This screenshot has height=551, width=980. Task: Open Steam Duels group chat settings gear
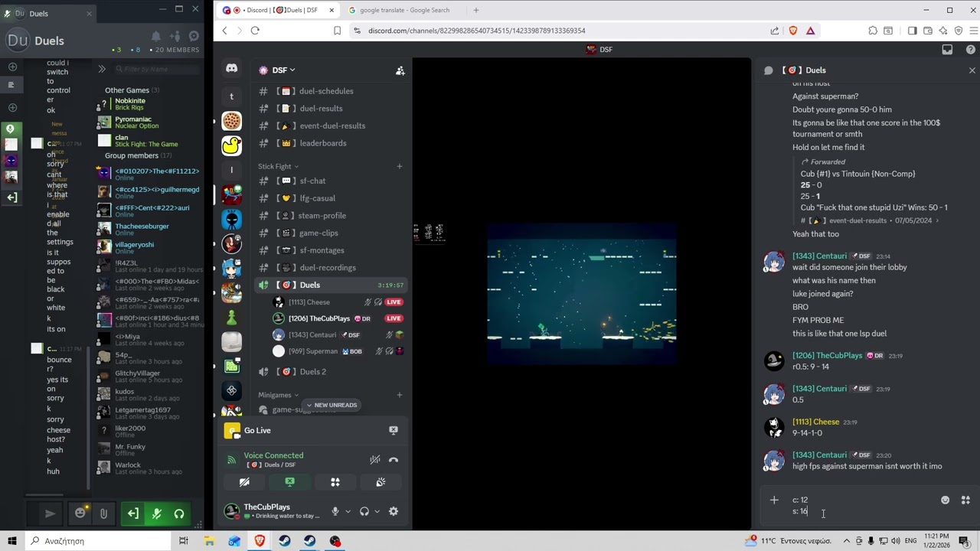click(x=194, y=36)
